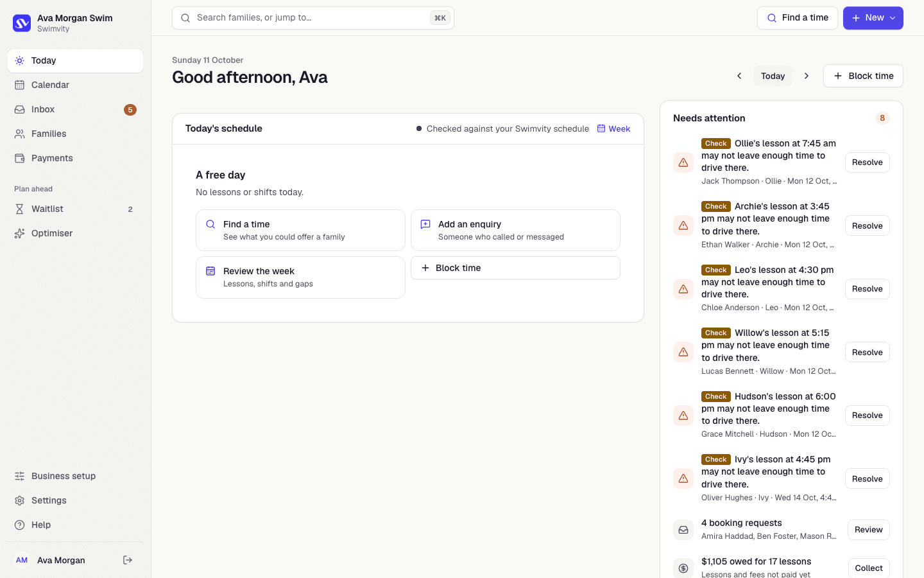Viewport: 924px width, 578px height.
Task: Click the Find a time header button
Action: coord(798,18)
